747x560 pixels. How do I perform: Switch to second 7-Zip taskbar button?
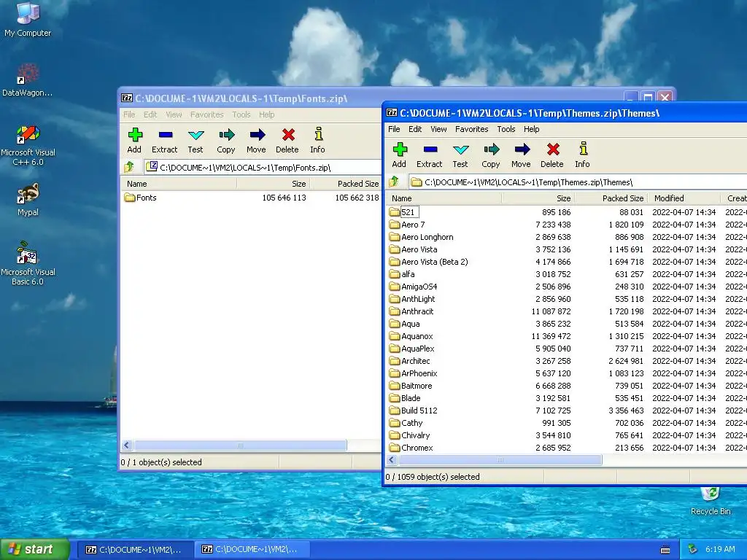252,550
